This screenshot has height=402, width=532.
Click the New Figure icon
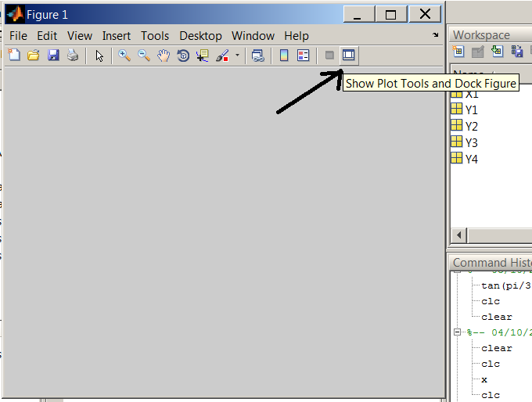tap(14, 56)
